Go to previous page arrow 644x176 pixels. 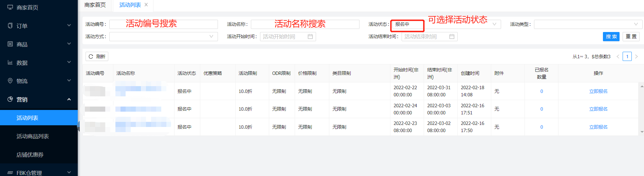click(618, 57)
